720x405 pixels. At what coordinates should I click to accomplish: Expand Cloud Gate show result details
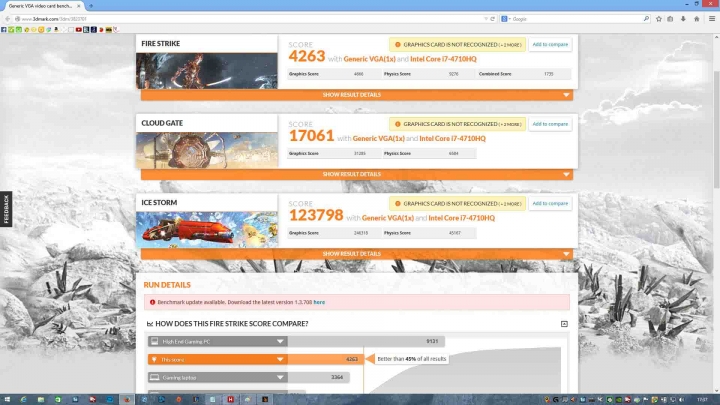coord(357,174)
